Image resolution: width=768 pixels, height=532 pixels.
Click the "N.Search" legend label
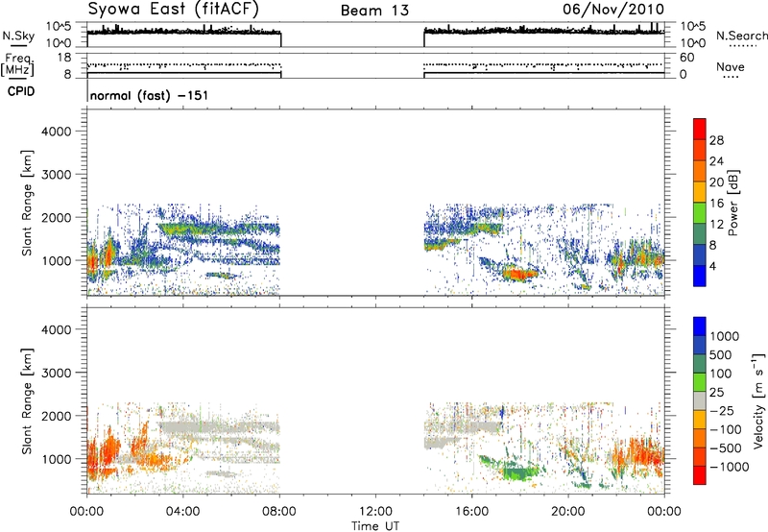click(741, 36)
